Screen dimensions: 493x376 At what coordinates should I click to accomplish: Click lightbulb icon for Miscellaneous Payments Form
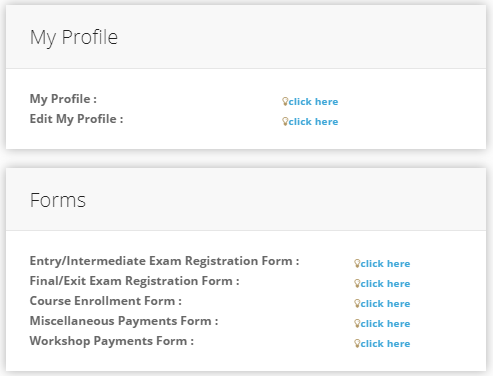point(357,323)
